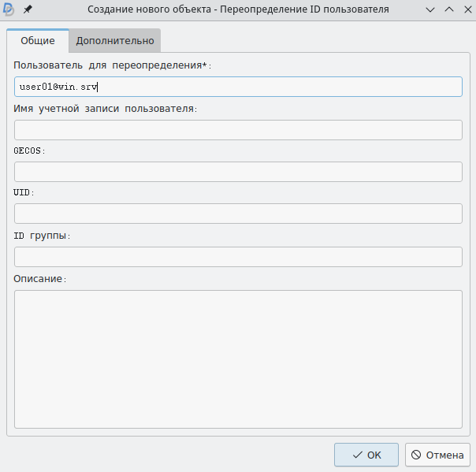Screen dimensions: 476x472
Task: Click the UID label text
Action: (x=24, y=192)
